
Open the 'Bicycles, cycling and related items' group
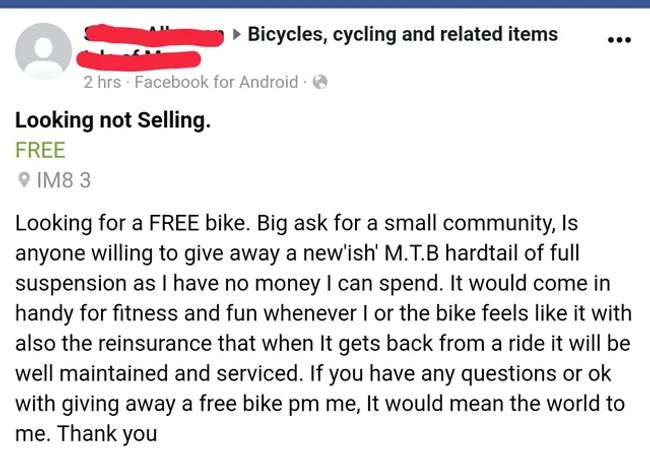point(402,34)
